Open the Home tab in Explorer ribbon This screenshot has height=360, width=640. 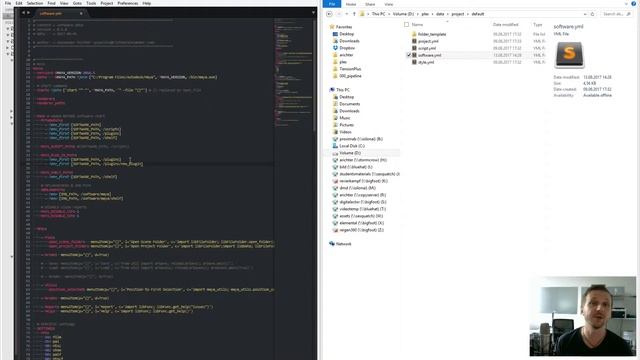[351, 4]
